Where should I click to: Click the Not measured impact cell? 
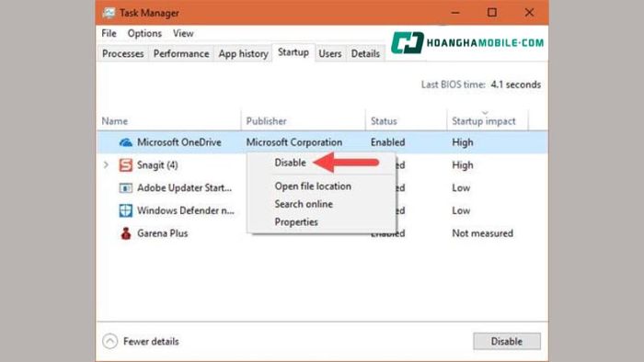point(483,232)
